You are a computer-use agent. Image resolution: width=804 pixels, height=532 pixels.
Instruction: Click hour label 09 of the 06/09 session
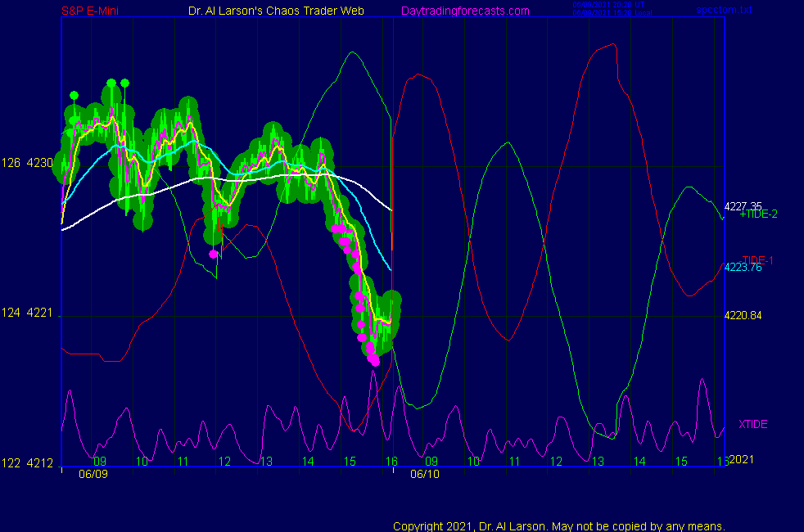[100, 462]
